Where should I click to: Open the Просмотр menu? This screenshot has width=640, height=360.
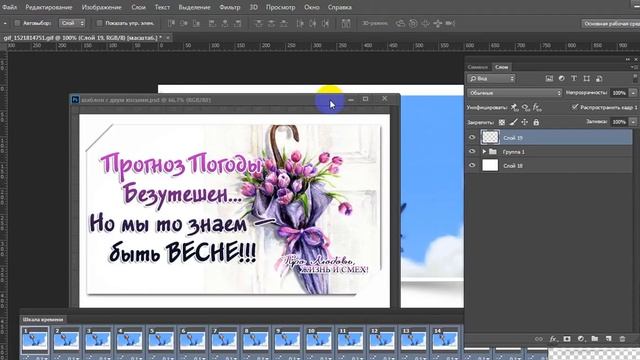280,7
